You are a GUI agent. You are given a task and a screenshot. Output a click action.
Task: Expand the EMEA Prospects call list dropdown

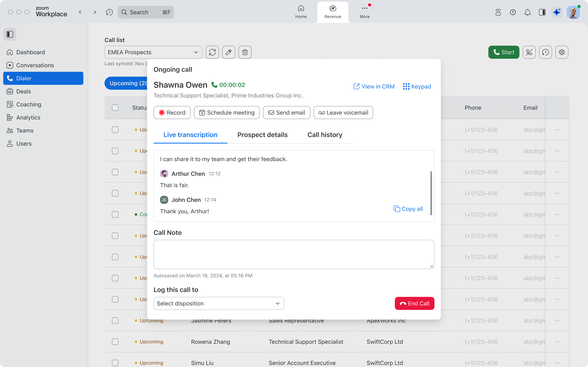coord(196,52)
